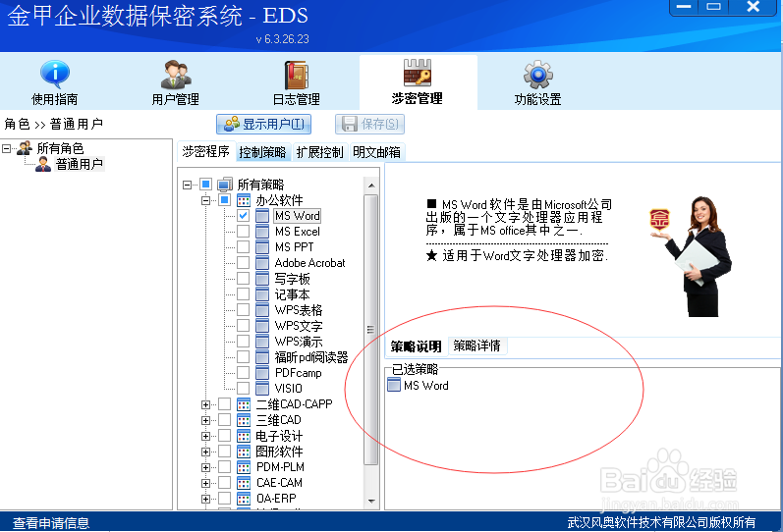Select the VISIO tree item label
This screenshot has height=532, width=783.
click(x=288, y=389)
